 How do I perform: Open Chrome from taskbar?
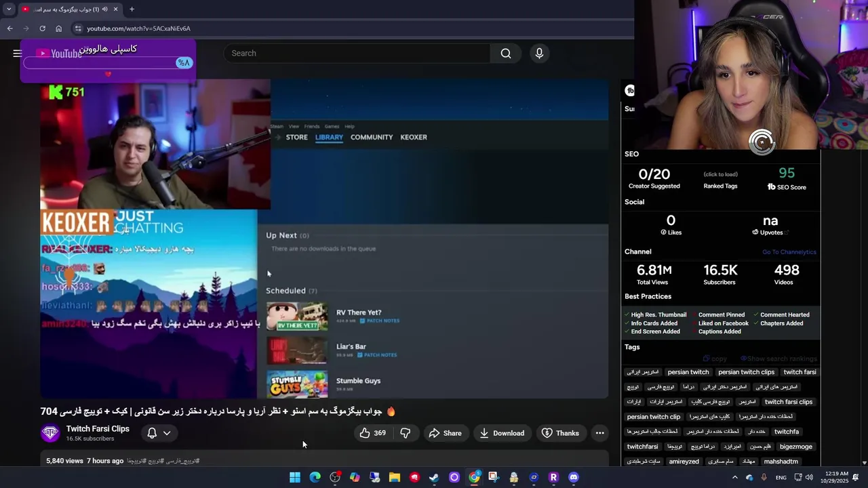tap(474, 477)
